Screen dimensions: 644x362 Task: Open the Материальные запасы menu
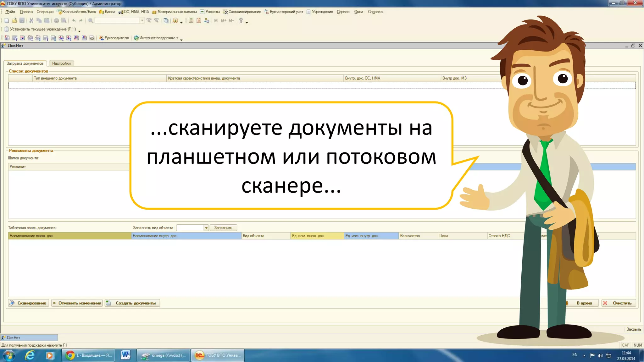click(x=175, y=12)
